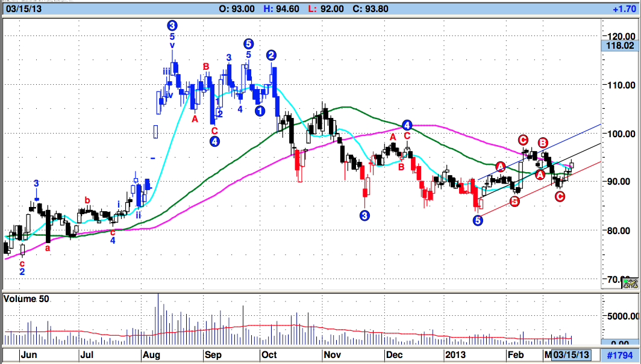Select red circled C below March low
This screenshot has height=364, width=641.
point(560,197)
